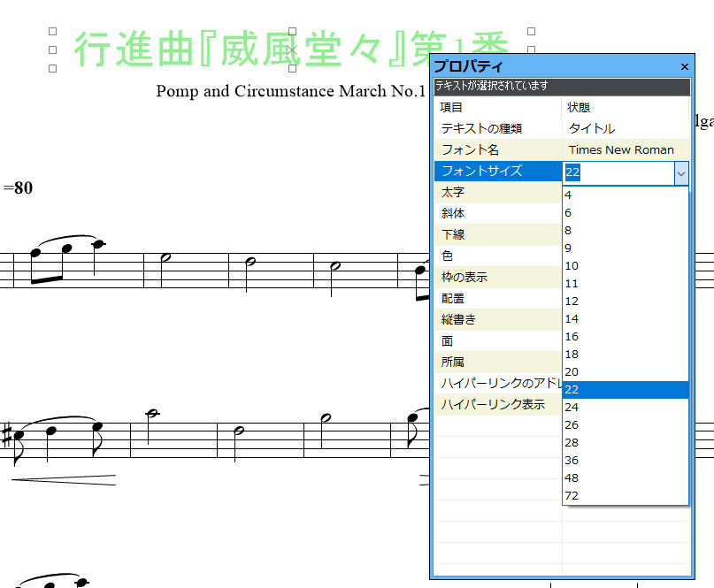Image resolution: width=714 pixels, height=588 pixels.
Task: Select the 配置 property row
Action: [x=498, y=299]
